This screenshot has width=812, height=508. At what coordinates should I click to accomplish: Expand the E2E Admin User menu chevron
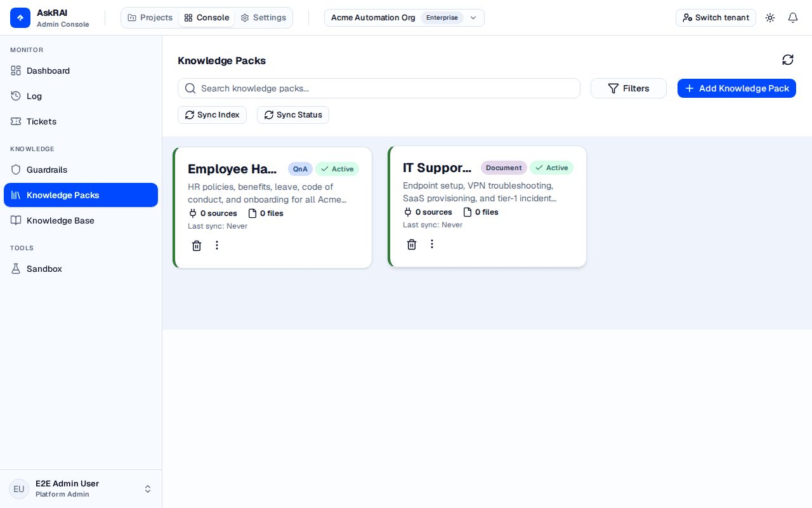[x=148, y=489]
